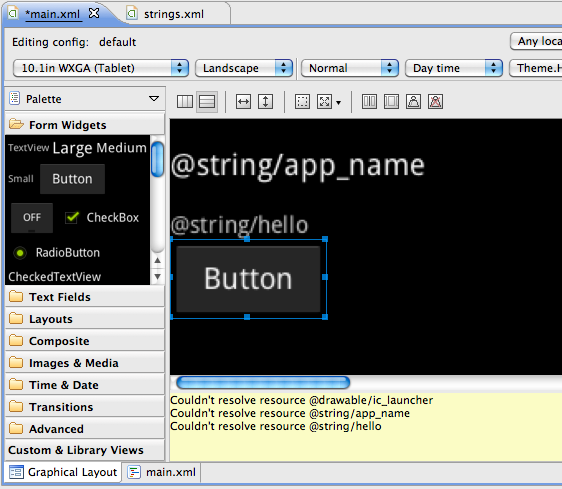The height and width of the screenshot is (489, 562).
Task: Click the change margins icon
Action: [302, 102]
